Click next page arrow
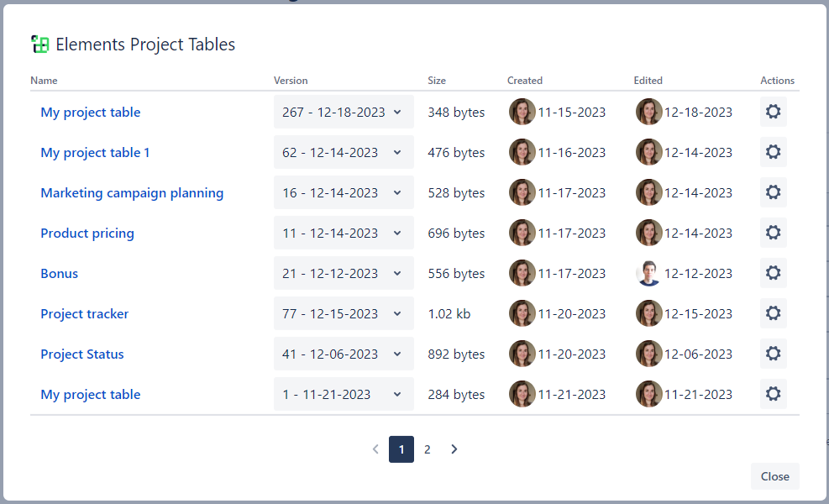829x504 pixels. click(x=454, y=449)
